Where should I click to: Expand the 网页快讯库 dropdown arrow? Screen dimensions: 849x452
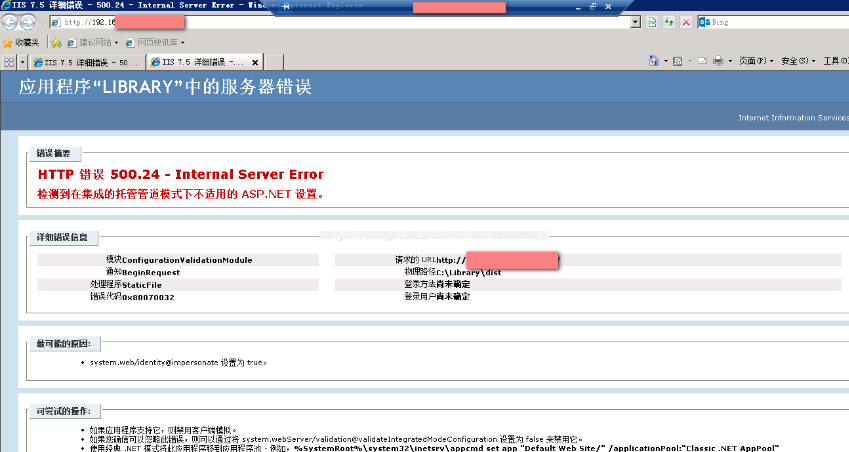click(182, 43)
